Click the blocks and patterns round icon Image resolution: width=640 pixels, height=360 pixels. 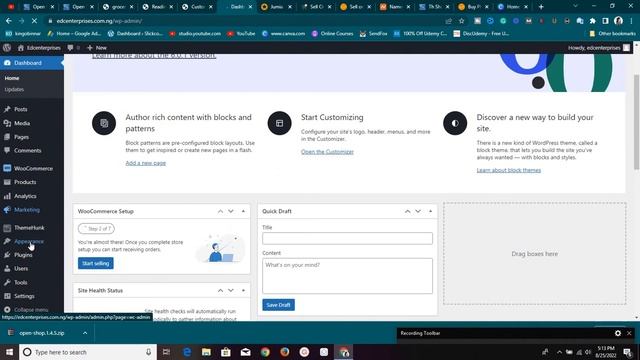(104, 123)
